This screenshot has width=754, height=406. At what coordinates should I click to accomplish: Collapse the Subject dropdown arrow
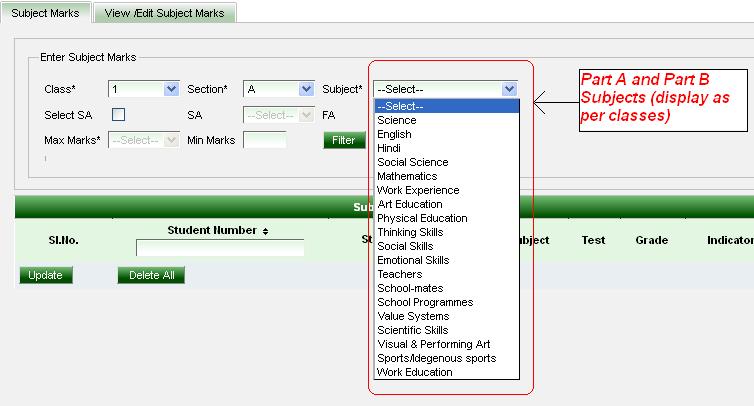click(510, 89)
